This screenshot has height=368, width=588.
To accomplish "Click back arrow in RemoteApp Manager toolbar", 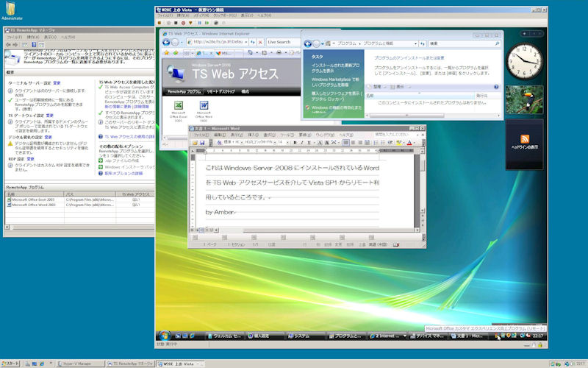I will (x=8, y=45).
